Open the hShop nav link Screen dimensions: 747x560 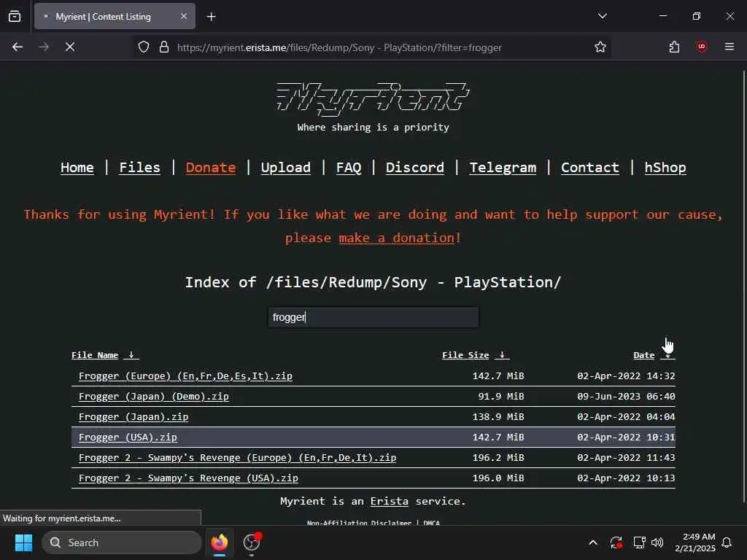click(665, 168)
